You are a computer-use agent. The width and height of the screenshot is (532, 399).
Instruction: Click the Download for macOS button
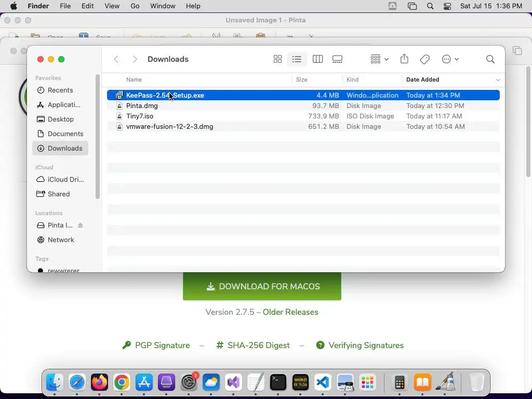click(262, 286)
